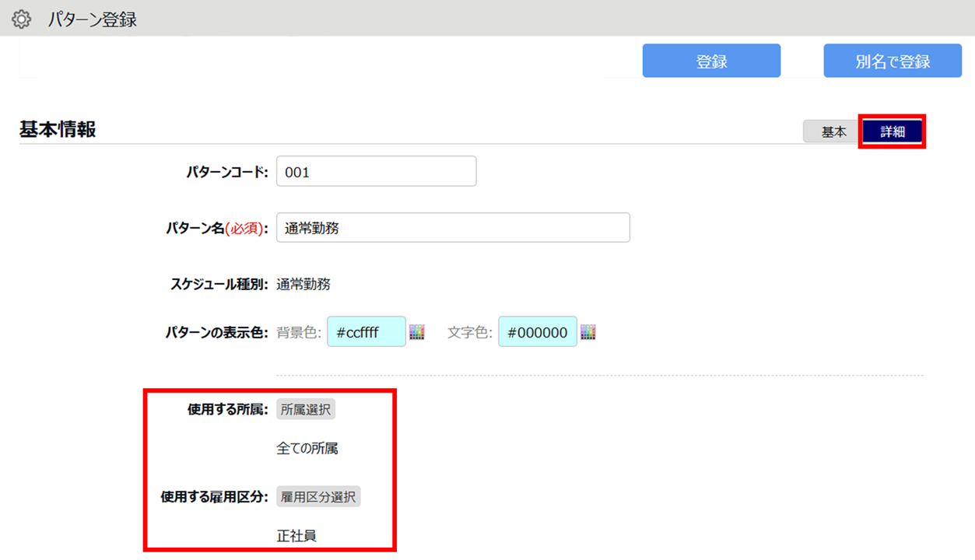Click the 全ての所属 text
The image size is (975, 560).
click(x=307, y=449)
